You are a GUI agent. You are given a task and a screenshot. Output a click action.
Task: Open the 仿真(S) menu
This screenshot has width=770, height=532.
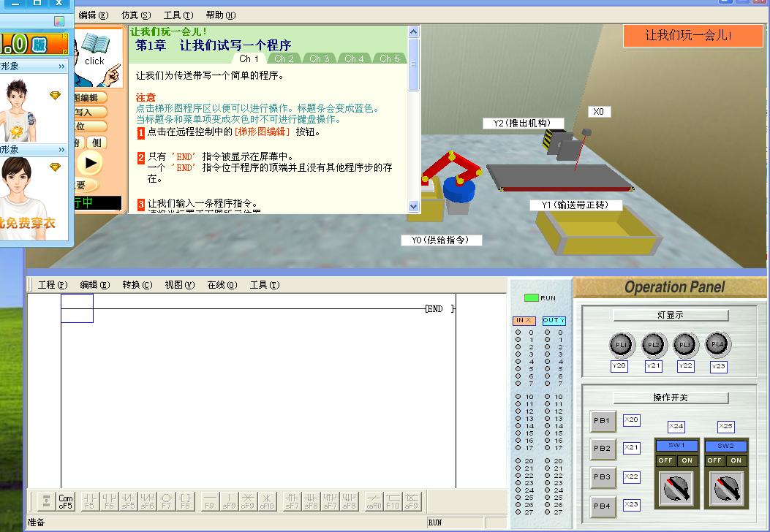pos(135,15)
